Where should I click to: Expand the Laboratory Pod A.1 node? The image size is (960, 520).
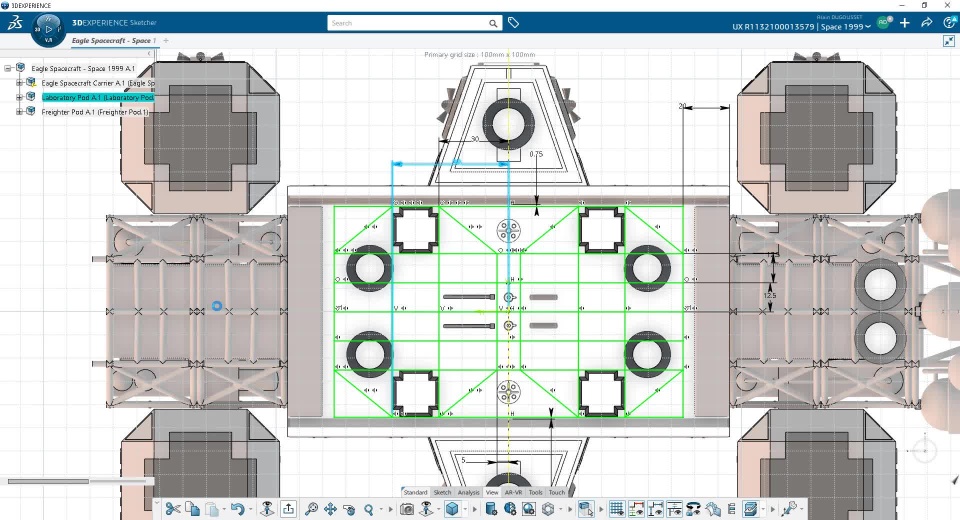pyautogui.click(x=19, y=97)
